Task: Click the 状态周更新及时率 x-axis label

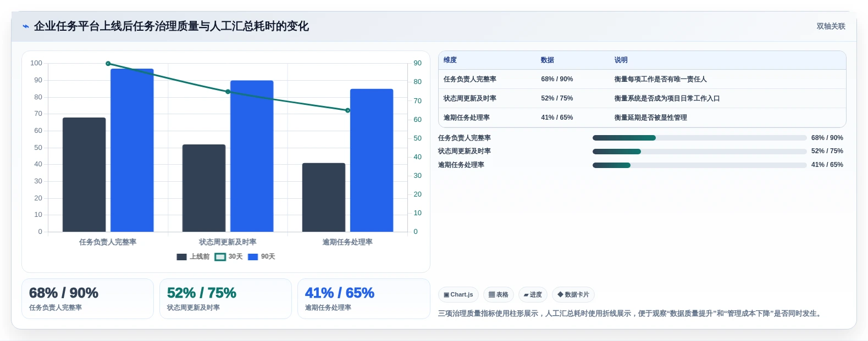Action: [228, 242]
